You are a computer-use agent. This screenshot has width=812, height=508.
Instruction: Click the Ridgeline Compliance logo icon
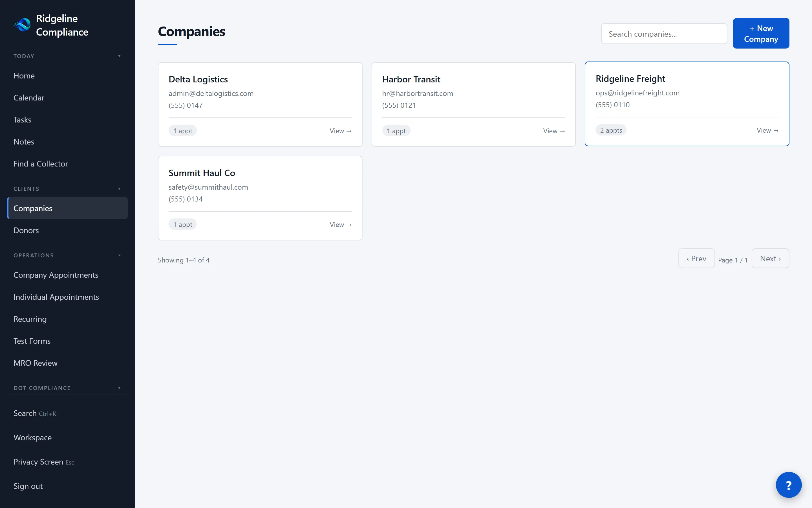tap(22, 25)
